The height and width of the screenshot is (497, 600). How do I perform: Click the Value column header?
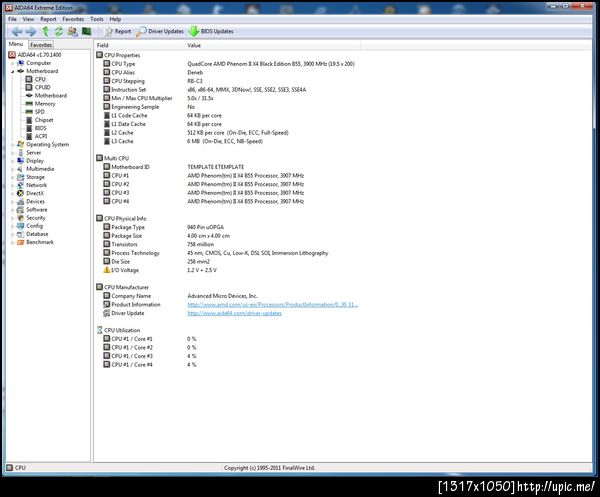pyautogui.click(x=273, y=46)
